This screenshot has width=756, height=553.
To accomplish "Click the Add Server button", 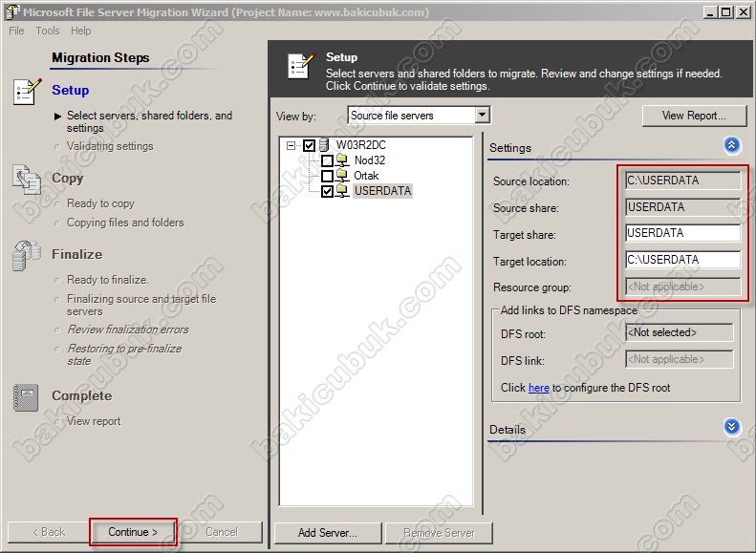I will (x=328, y=533).
